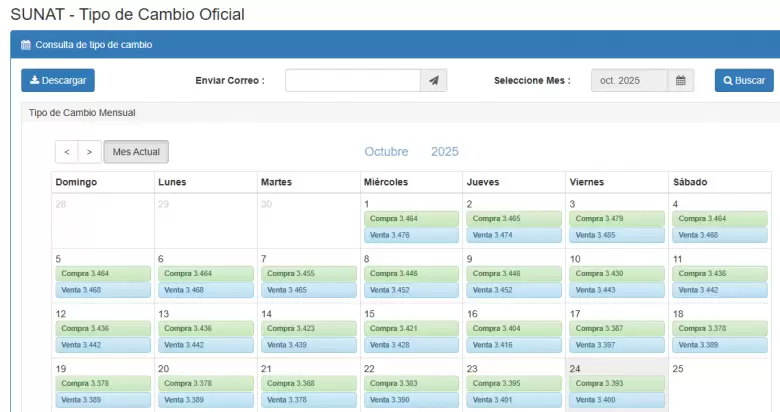This screenshot has height=412, width=780.
Task: Select Compra 3.387 on October 17
Action: [x=617, y=328]
